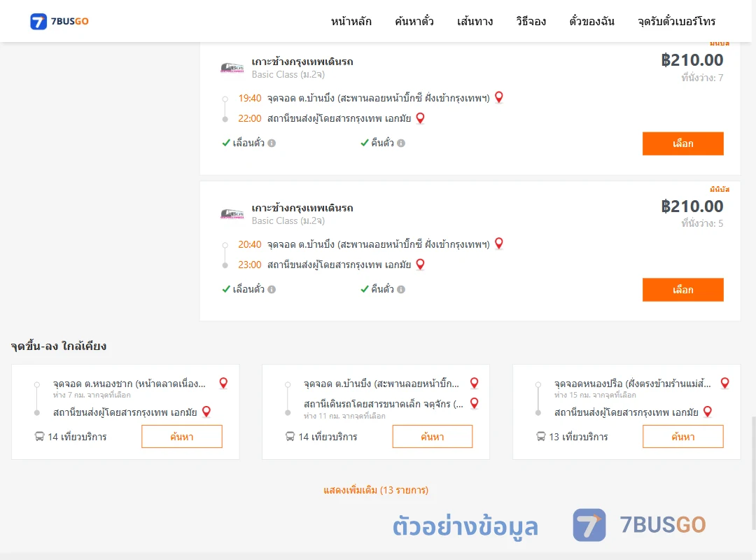
Task: Open ค้นหาตั๋ว menu item
Action: tap(414, 21)
